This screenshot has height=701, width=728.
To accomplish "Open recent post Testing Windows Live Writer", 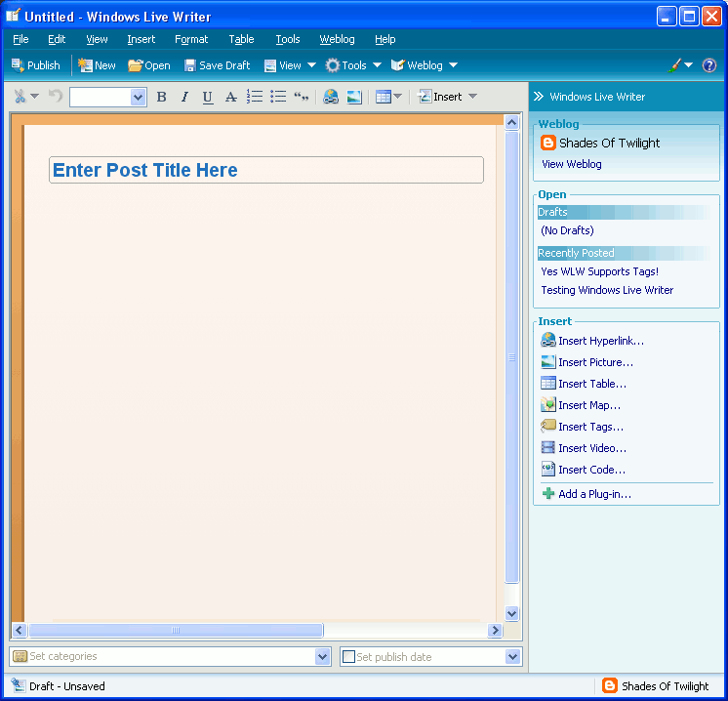I will click(607, 290).
